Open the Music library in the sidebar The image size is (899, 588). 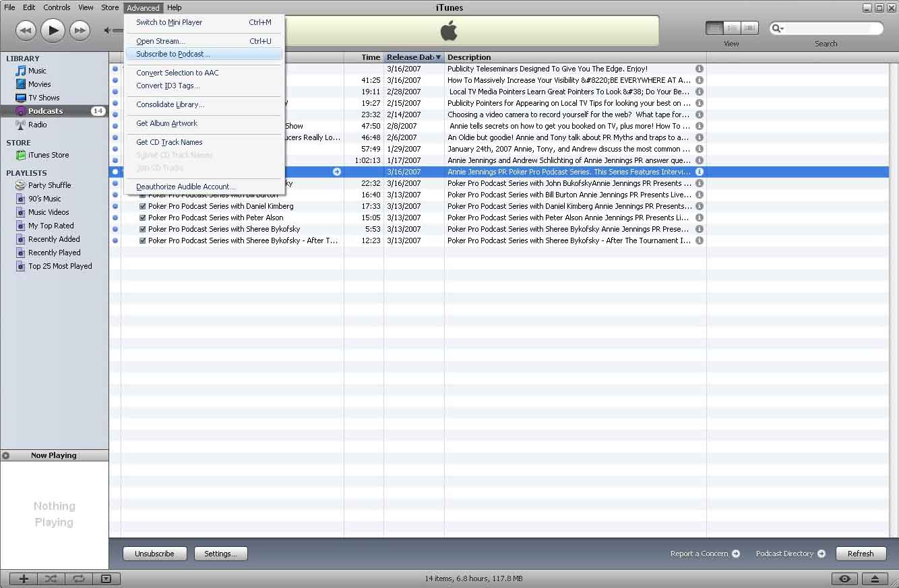click(x=37, y=71)
